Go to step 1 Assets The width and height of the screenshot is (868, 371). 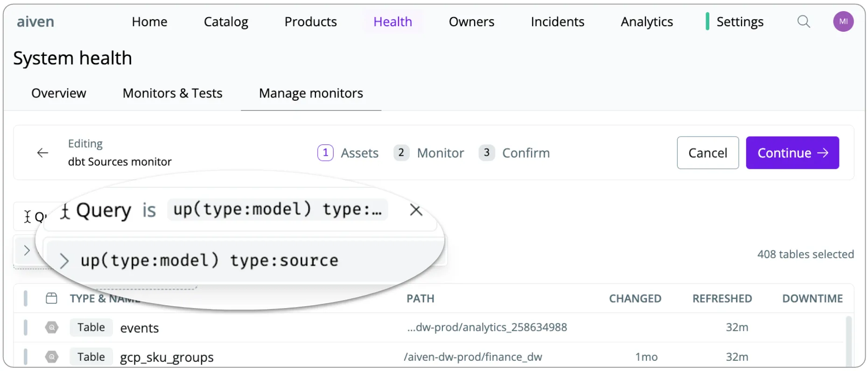pyautogui.click(x=348, y=153)
